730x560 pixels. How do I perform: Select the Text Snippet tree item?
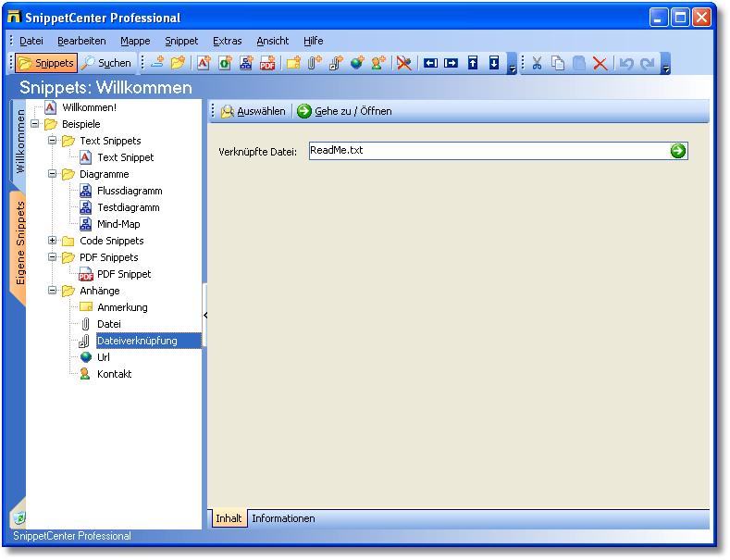(x=125, y=157)
